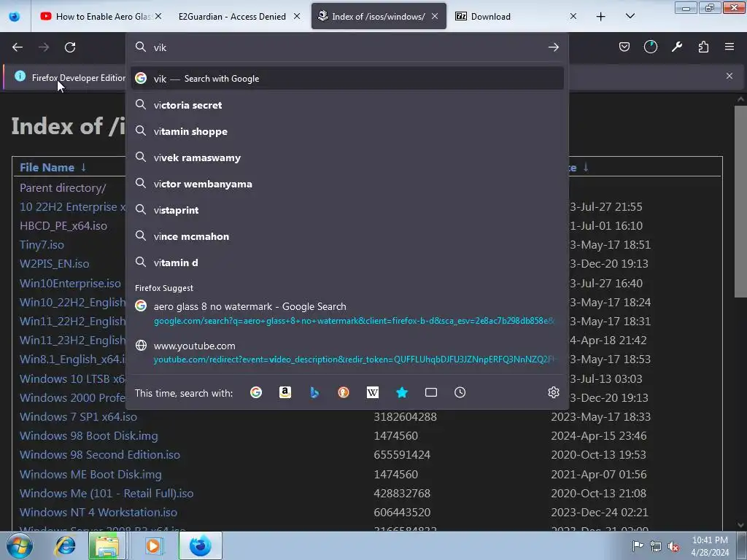The image size is (747, 560).
Task: Download Tiny7.iso
Action: point(42,245)
